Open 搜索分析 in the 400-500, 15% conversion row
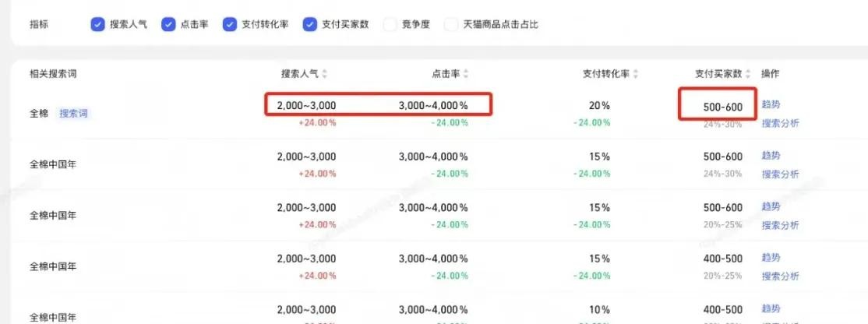The height and width of the screenshot is (324, 868). pos(780,276)
